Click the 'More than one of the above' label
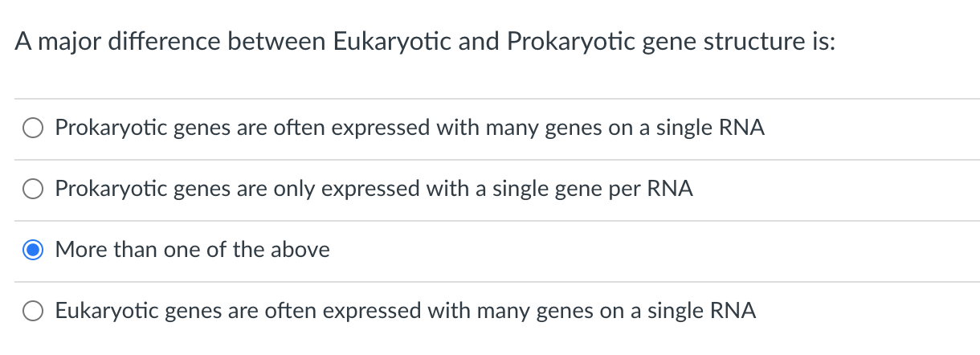The width and height of the screenshot is (980, 355). [193, 250]
